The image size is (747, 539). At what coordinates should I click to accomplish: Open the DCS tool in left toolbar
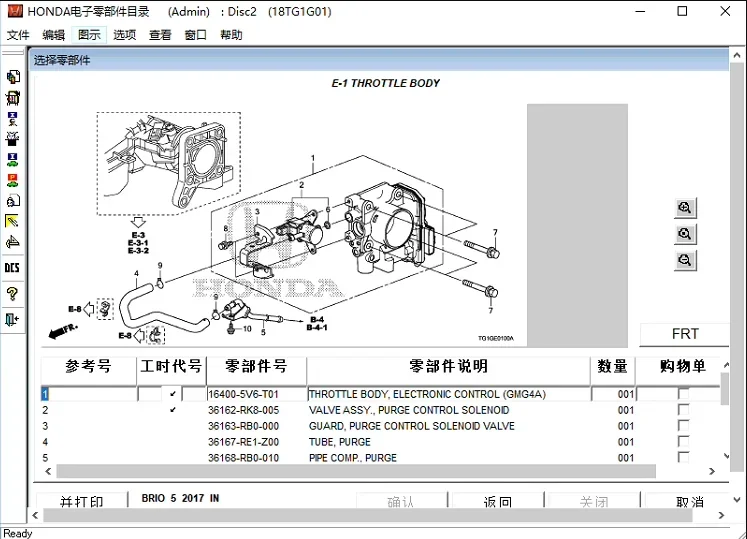[13, 267]
